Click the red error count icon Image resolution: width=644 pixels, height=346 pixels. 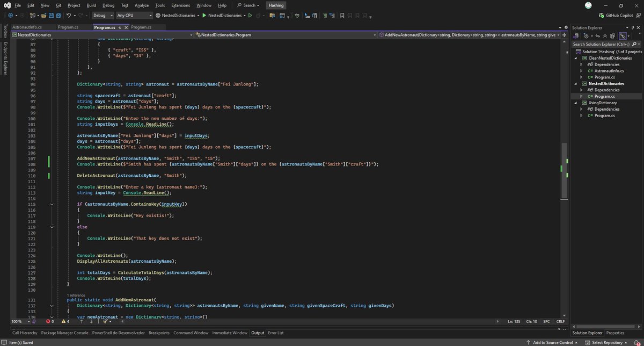48,321
